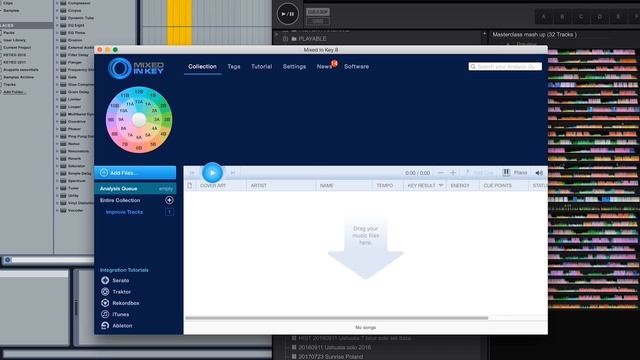
Task: Click the Ableton integration icon
Action: 105,326
